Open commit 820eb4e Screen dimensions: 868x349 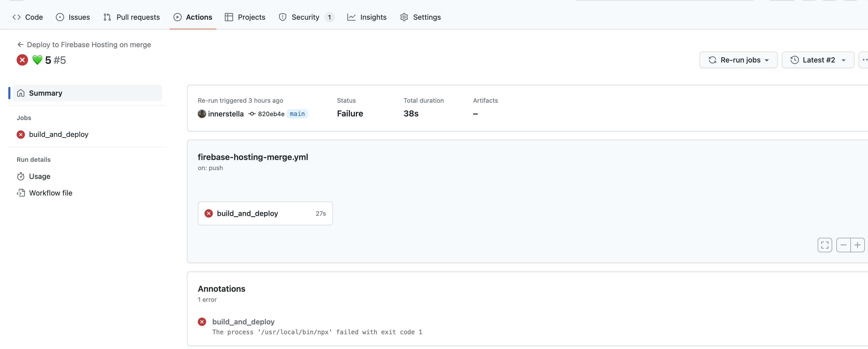click(271, 114)
